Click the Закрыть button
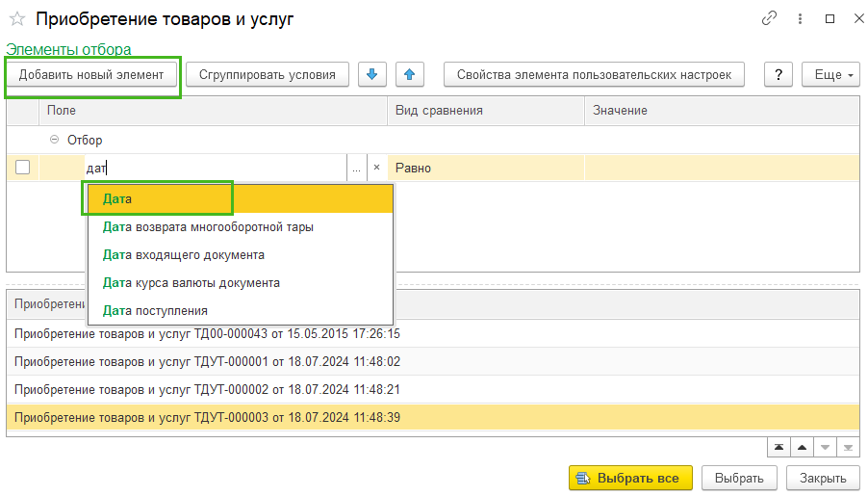868x496 pixels. click(823, 478)
